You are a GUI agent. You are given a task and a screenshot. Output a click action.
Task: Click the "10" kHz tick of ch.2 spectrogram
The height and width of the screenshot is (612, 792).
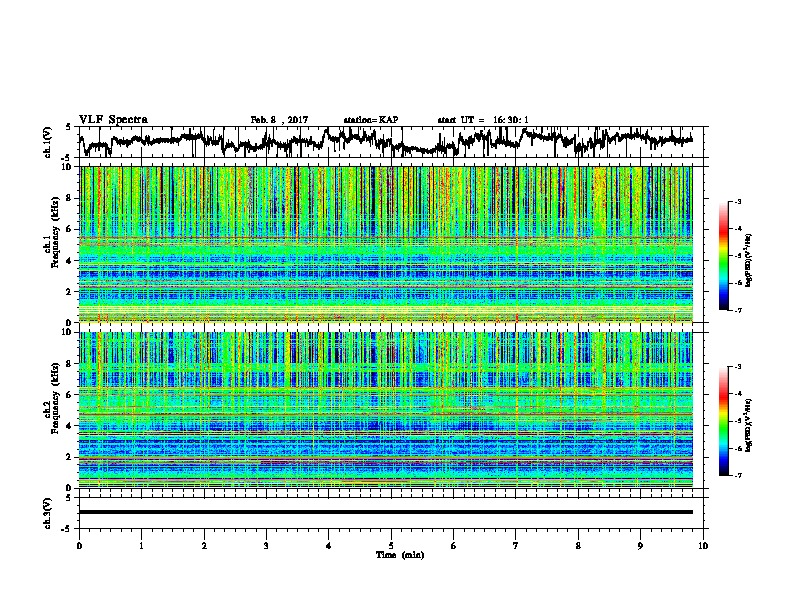click(68, 332)
